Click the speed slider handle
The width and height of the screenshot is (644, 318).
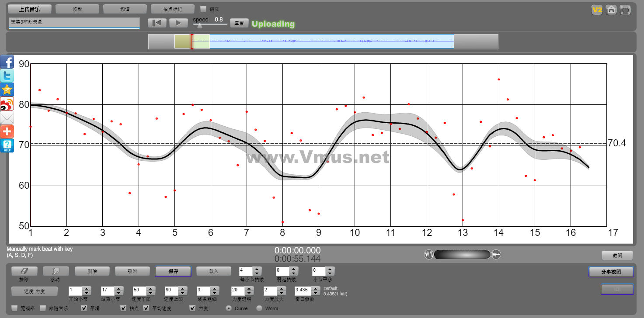coord(200,26)
